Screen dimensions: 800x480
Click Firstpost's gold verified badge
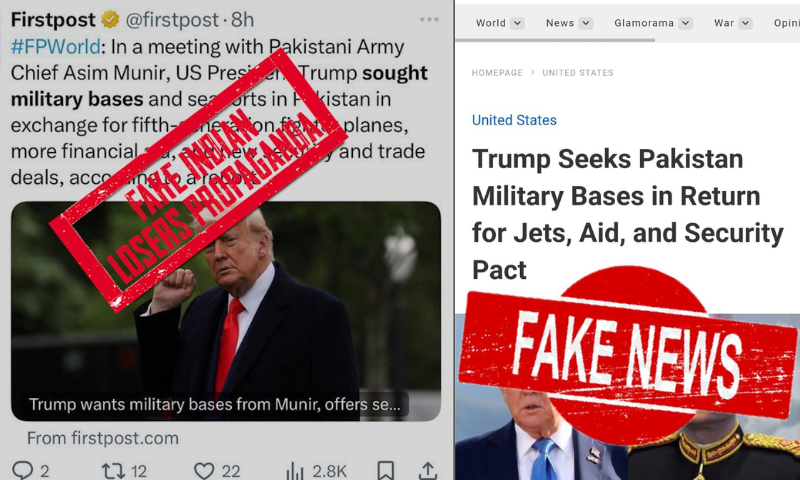coord(110,20)
